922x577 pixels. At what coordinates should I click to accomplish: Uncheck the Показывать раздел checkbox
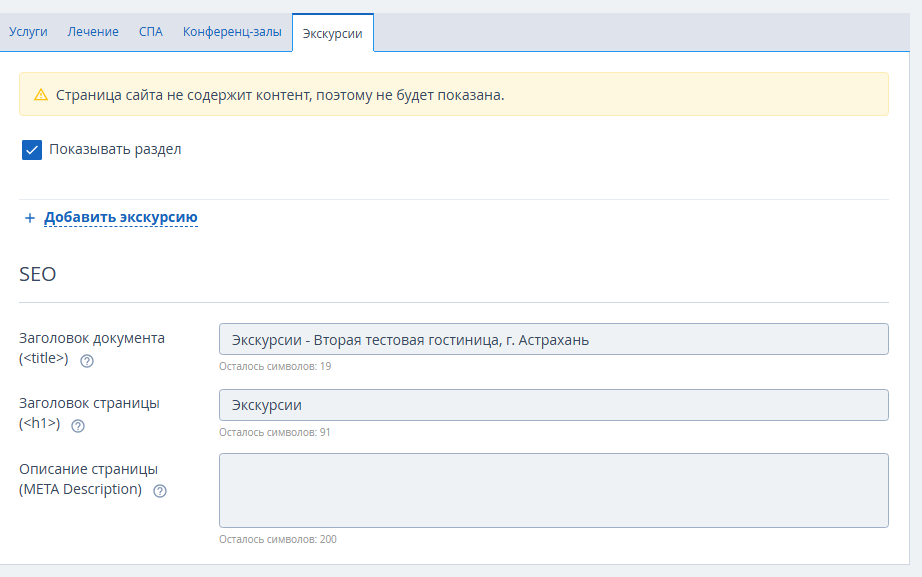(x=32, y=150)
